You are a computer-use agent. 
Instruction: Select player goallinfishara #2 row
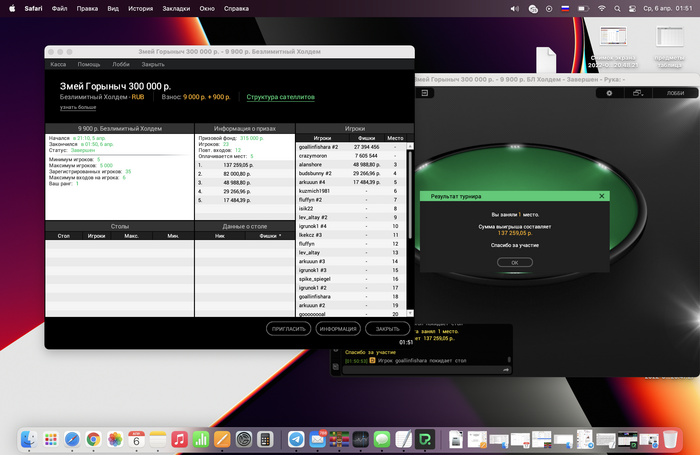pyautogui.click(x=351, y=147)
